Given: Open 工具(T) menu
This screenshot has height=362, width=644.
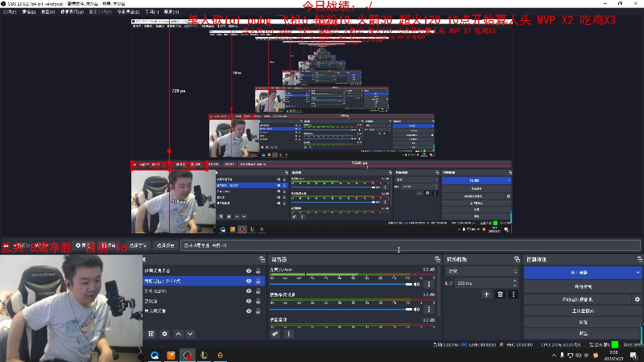Looking at the screenshot, I should [x=152, y=12].
